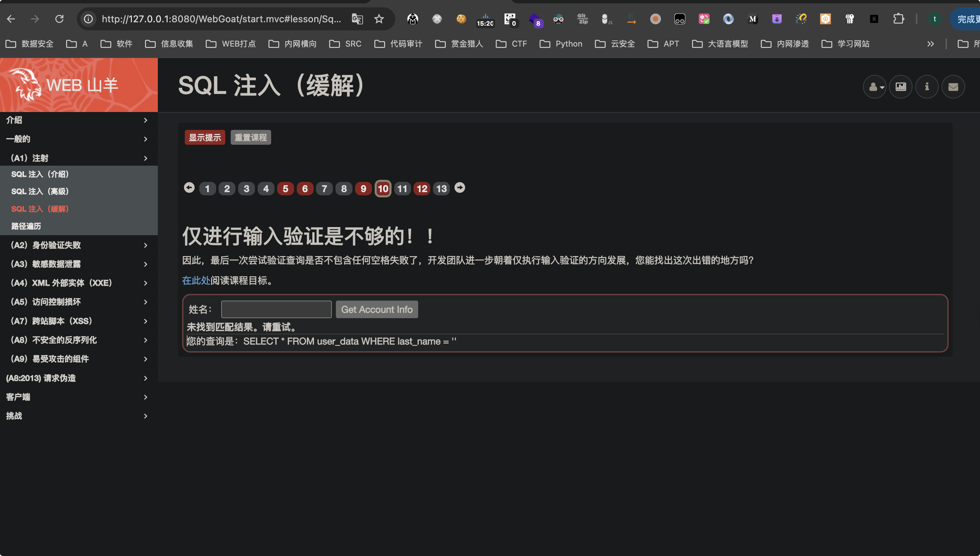Go to lesson page 7

324,189
